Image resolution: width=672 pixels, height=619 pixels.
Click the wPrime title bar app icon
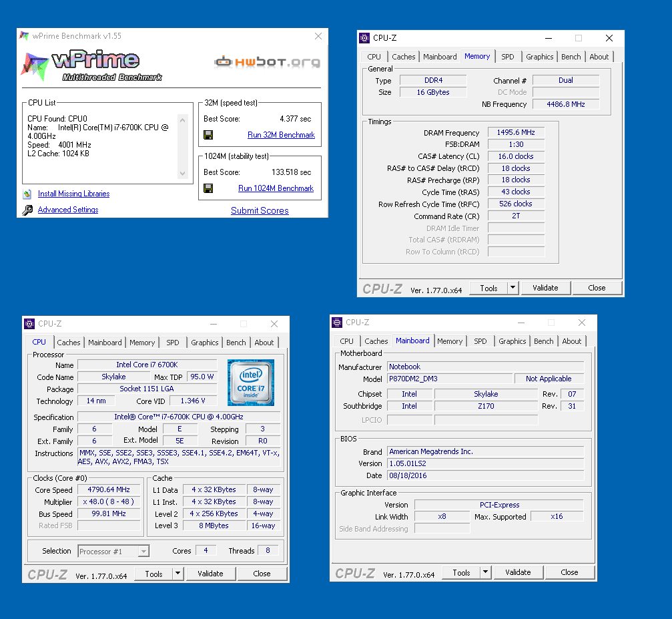coord(24,36)
